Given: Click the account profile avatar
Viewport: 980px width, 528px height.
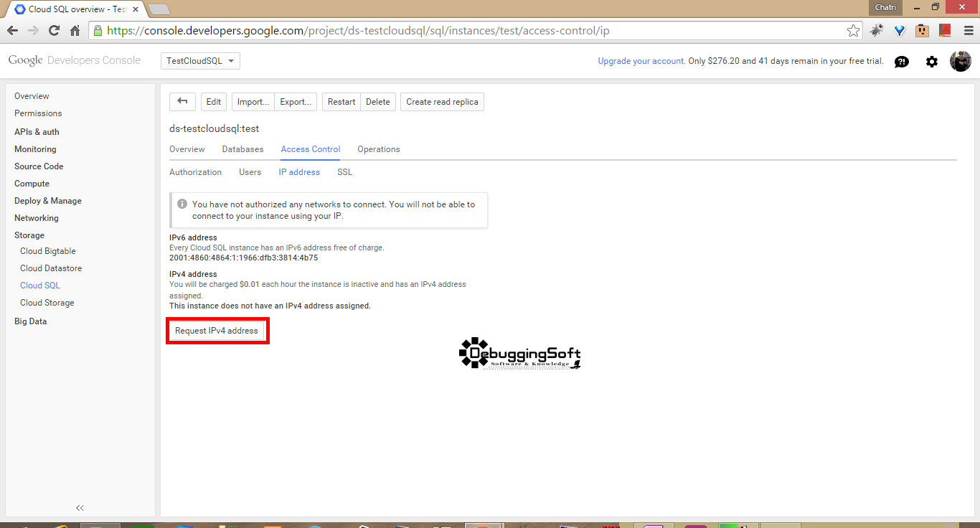Looking at the screenshot, I should pos(960,61).
